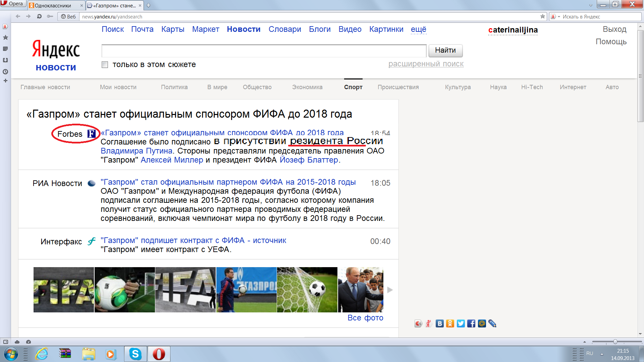Image resolution: width=644 pixels, height=362 pixels.
Task: Click the Найти search button
Action: coord(445,51)
